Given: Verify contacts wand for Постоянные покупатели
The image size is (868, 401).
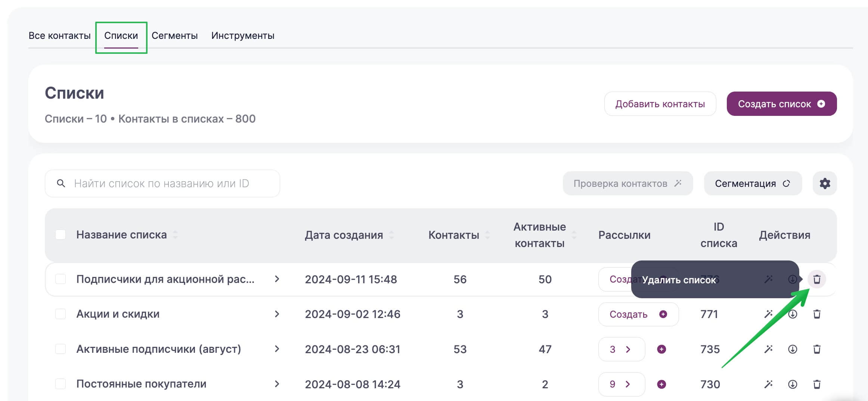Looking at the screenshot, I should pyautogui.click(x=768, y=384).
